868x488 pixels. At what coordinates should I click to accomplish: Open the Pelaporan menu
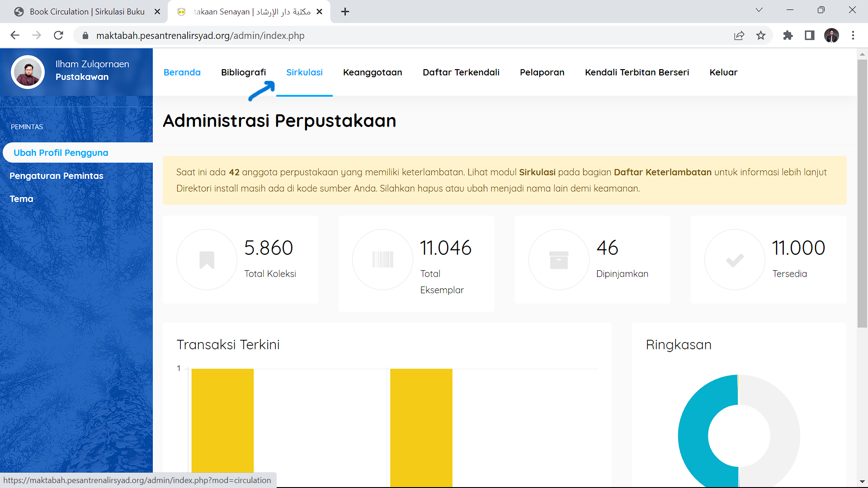click(x=542, y=72)
